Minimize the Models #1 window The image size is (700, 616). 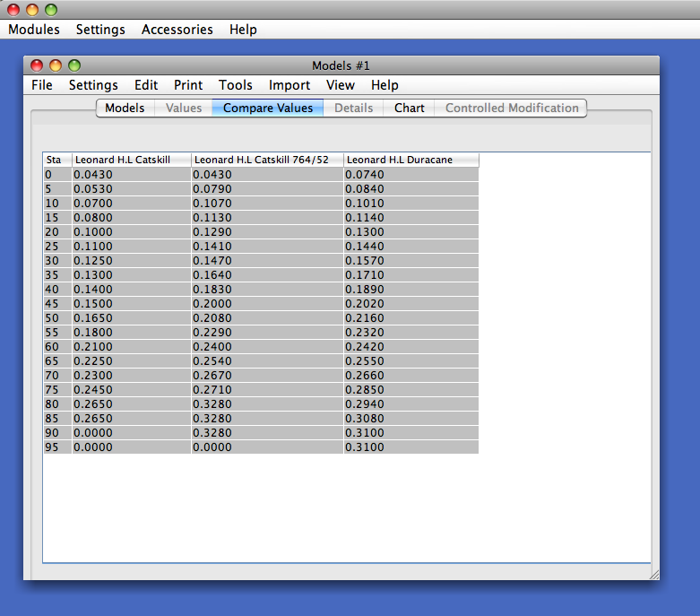pyautogui.click(x=56, y=65)
